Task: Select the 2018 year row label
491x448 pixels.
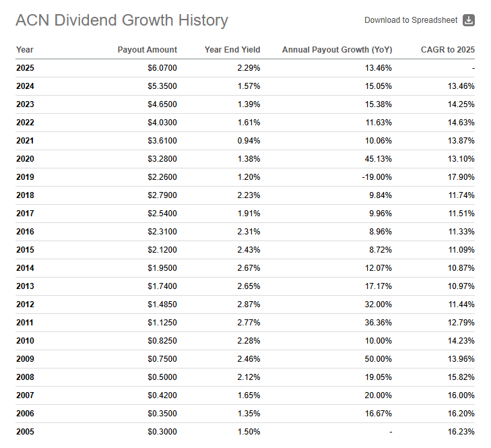Action: (25, 195)
